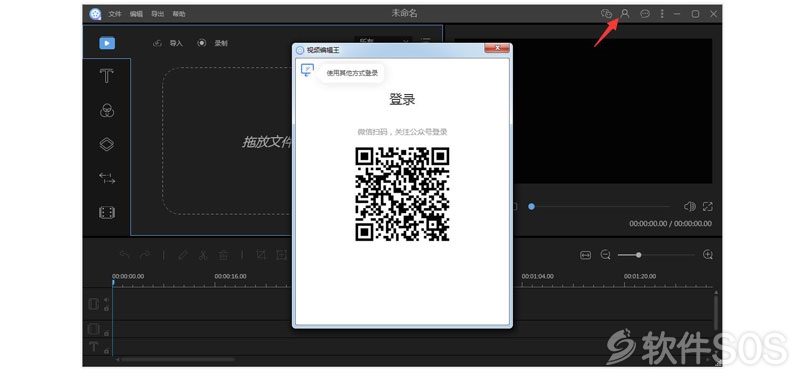Click the timeline zoom slider handle
The image size is (800, 374).
click(638, 255)
